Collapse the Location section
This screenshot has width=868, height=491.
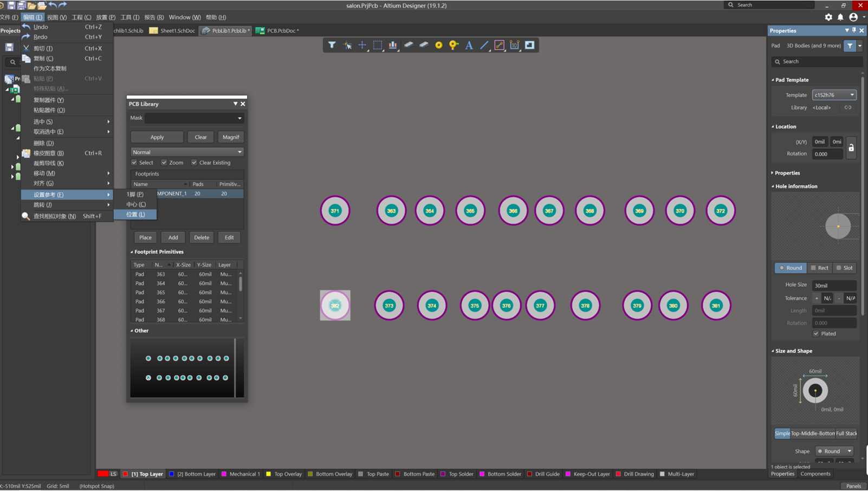[773, 126]
